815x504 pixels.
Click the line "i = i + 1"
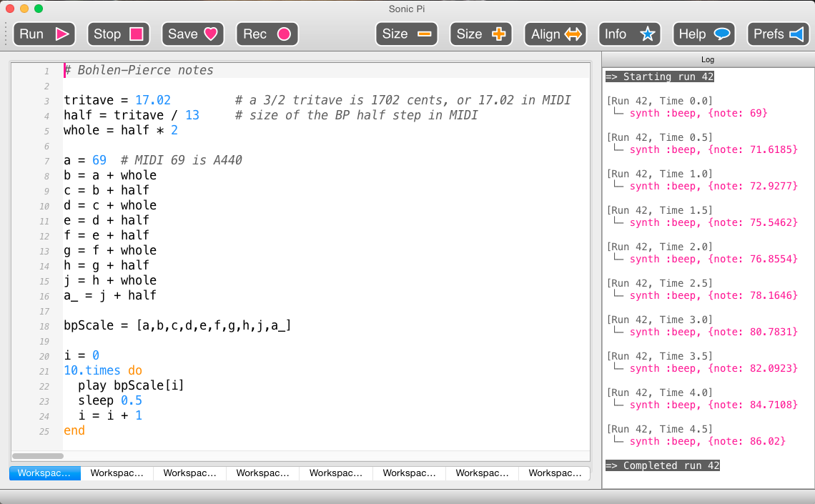tap(110, 415)
